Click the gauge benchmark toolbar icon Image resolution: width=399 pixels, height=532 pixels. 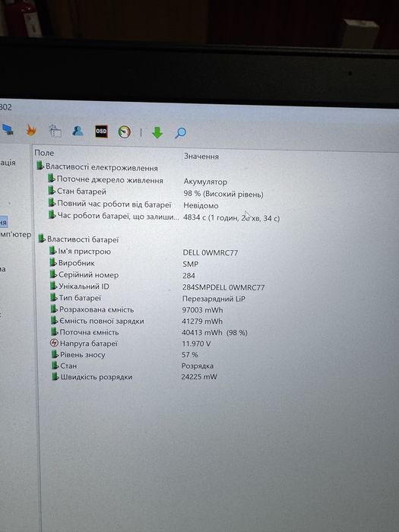click(x=125, y=131)
